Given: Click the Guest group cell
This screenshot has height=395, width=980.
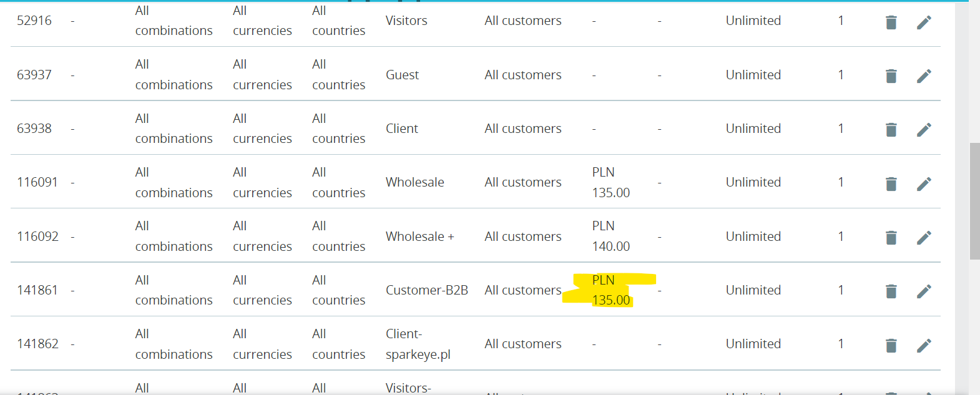Looking at the screenshot, I should coord(402,75).
